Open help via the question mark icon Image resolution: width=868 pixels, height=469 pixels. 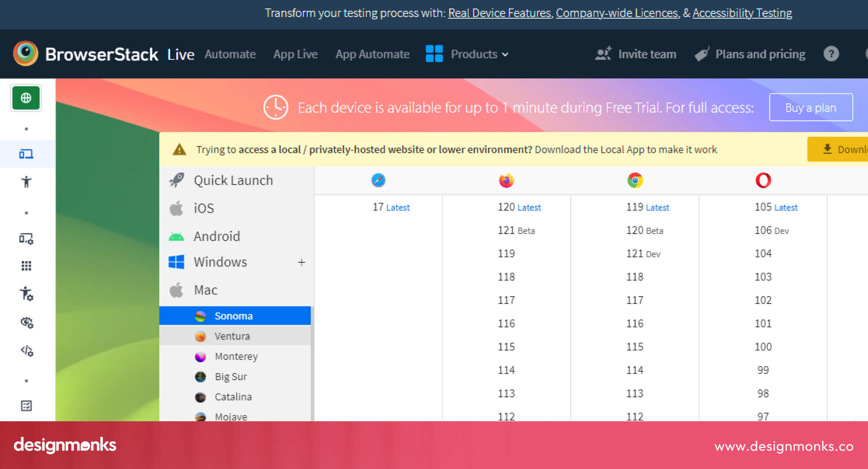click(x=831, y=54)
